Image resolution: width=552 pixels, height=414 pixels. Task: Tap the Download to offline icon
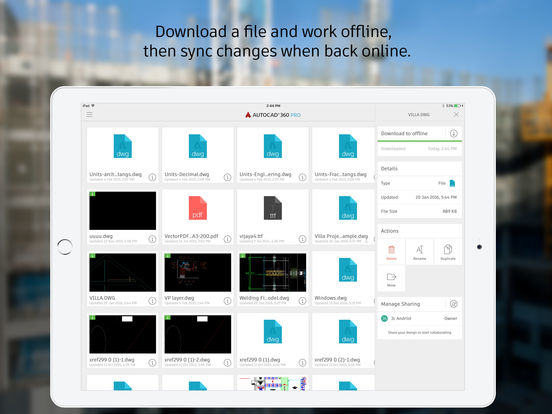[453, 133]
